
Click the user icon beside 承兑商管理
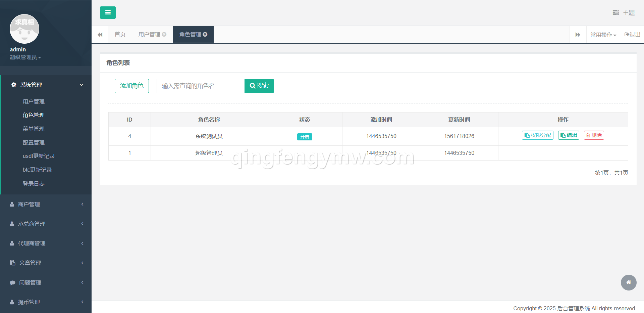pos(12,224)
